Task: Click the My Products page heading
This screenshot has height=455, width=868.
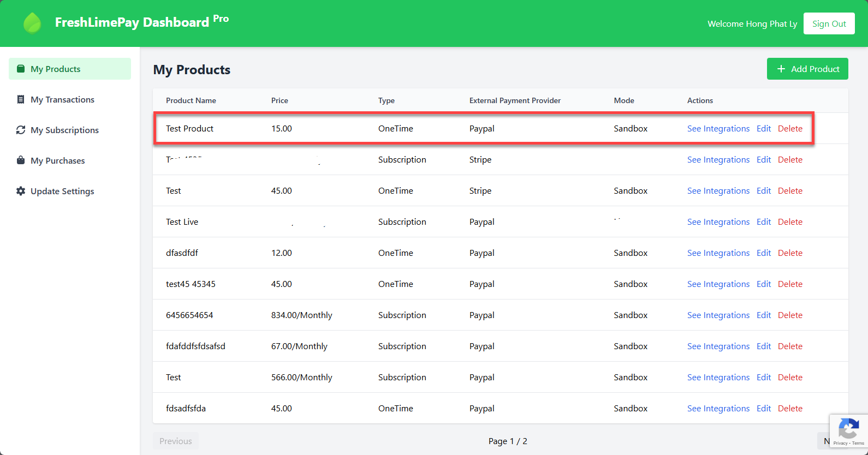Action: 192,70
